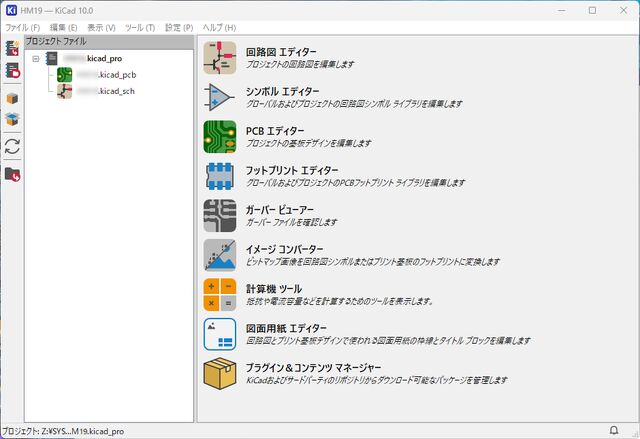Click the project icon of the kicad_pro file
640x439 pixels.
pos(51,58)
